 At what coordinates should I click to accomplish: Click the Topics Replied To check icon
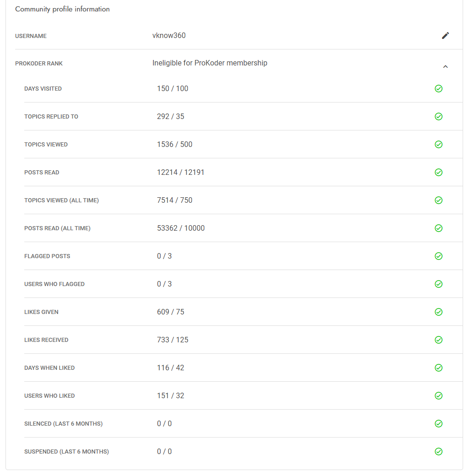438,117
